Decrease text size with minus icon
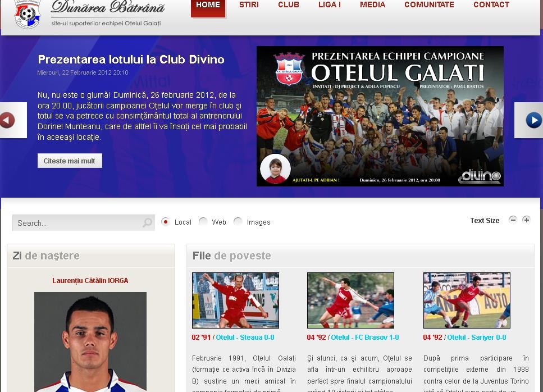543x392 pixels. 513,220
